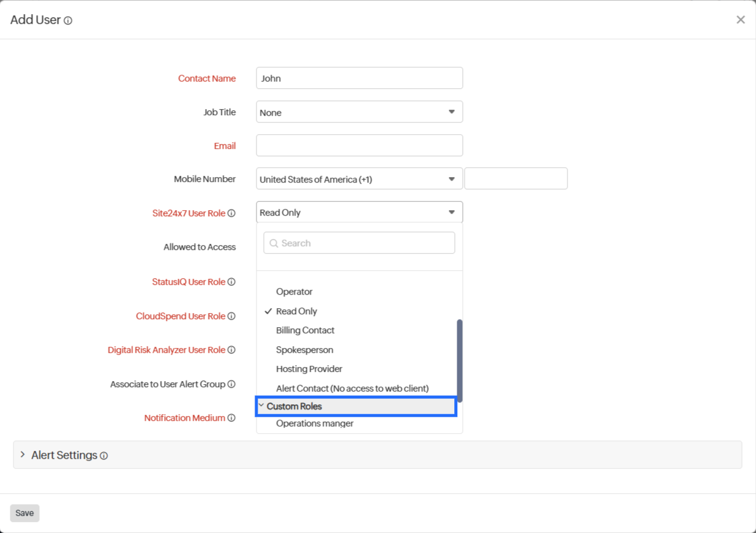Collapse the Custom Roles group
This screenshot has height=533, width=756.
pos(261,406)
